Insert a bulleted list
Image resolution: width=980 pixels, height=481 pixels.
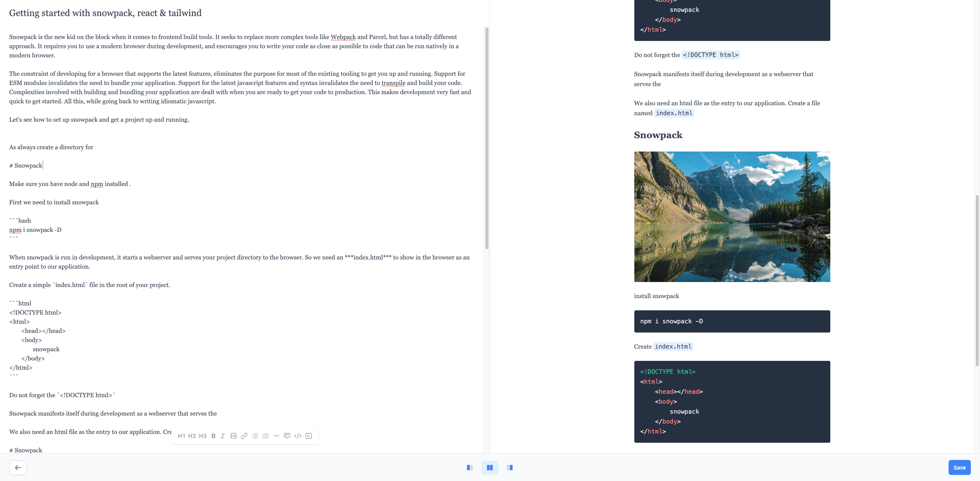pyautogui.click(x=255, y=436)
